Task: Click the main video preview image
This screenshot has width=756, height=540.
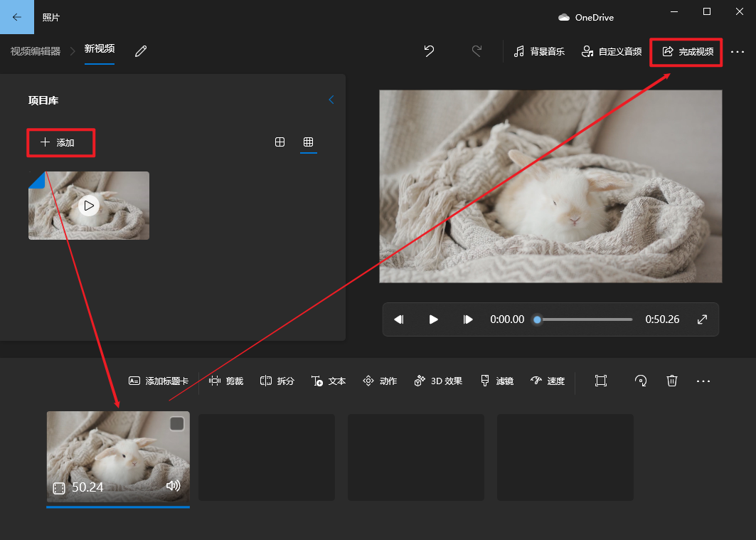Action: [550, 186]
